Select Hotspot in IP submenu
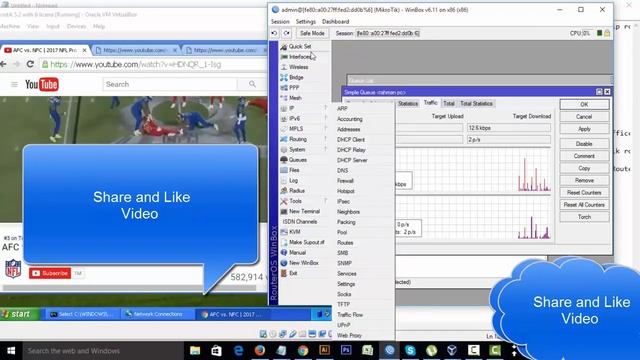Image resolution: width=640 pixels, height=360 pixels. click(x=346, y=191)
